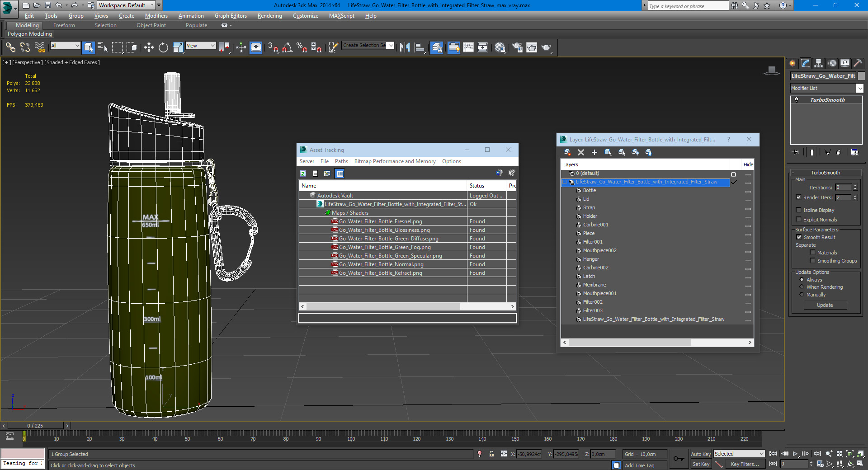Open Key Filters dialog button

pyautogui.click(x=745, y=464)
